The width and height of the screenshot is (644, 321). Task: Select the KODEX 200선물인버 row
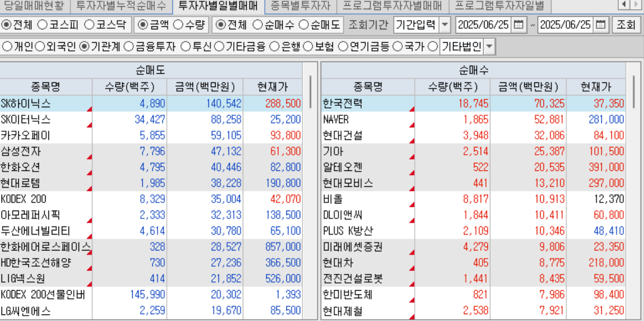coord(151,295)
